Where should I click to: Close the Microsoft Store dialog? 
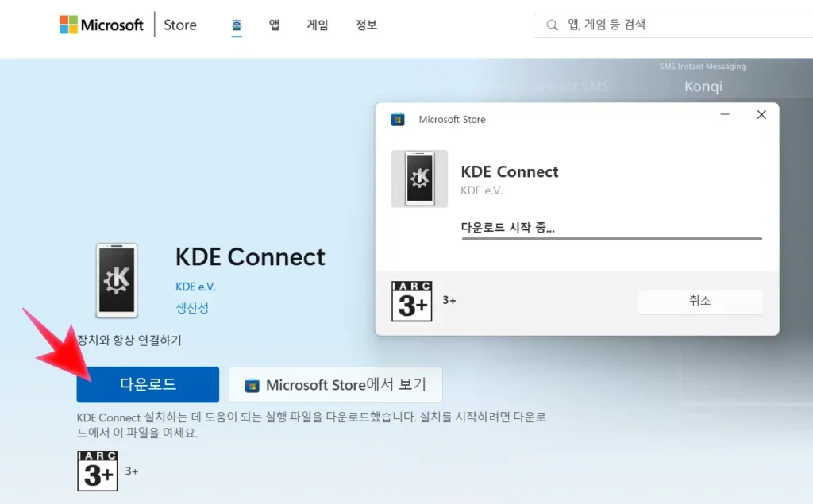point(761,114)
